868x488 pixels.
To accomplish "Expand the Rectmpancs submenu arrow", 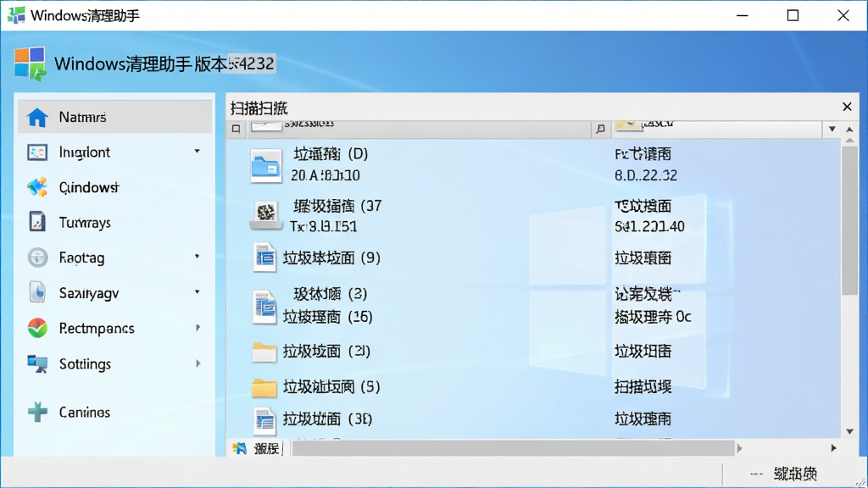I will pos(198,328).
